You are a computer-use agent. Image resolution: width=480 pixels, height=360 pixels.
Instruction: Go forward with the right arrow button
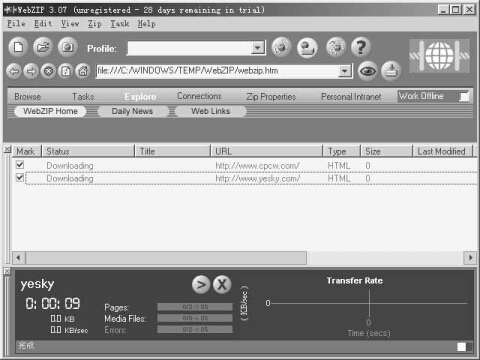31,71
